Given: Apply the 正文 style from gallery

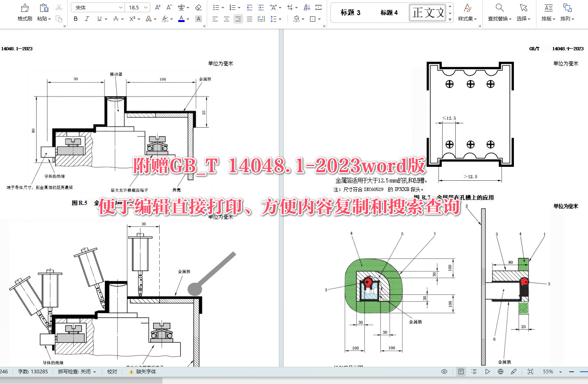Looking at the screenshot, I should 427,12.
